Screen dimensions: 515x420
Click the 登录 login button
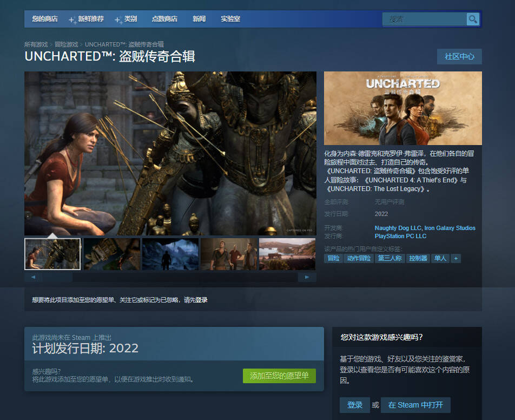pyautogui.click(x=355, y=405)
